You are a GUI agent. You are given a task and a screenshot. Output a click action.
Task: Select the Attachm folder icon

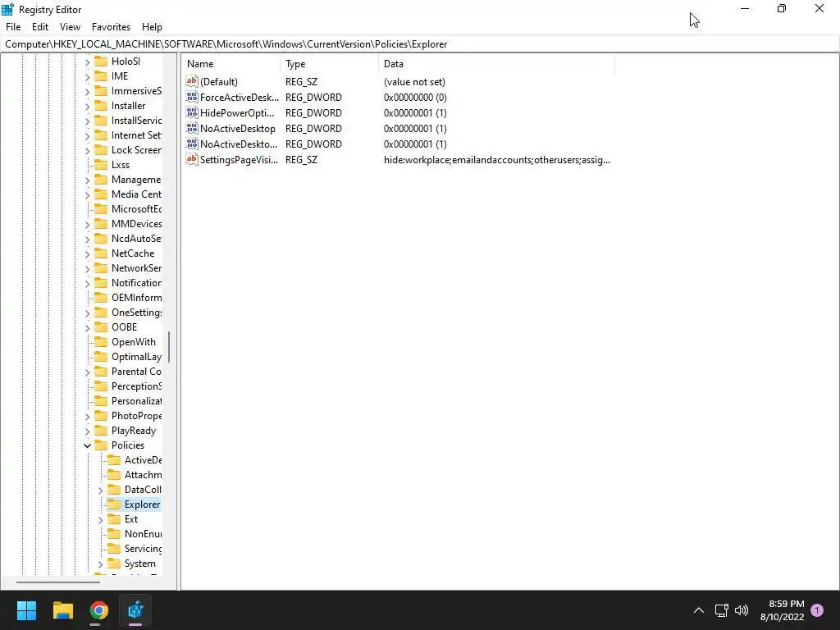tap(114, 475)
